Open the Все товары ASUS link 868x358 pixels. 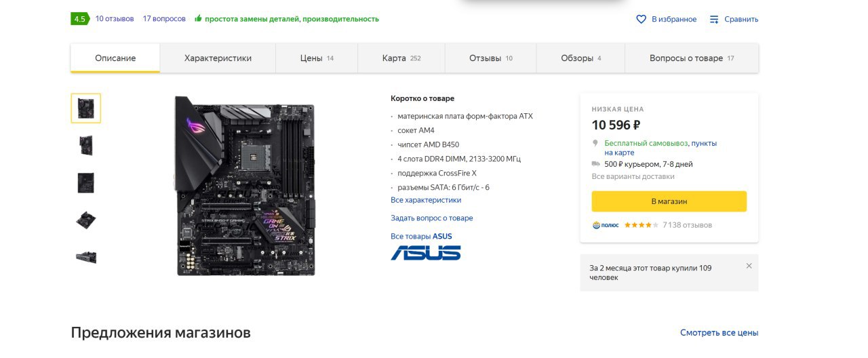pyautogui.click(x=421, y=237)
